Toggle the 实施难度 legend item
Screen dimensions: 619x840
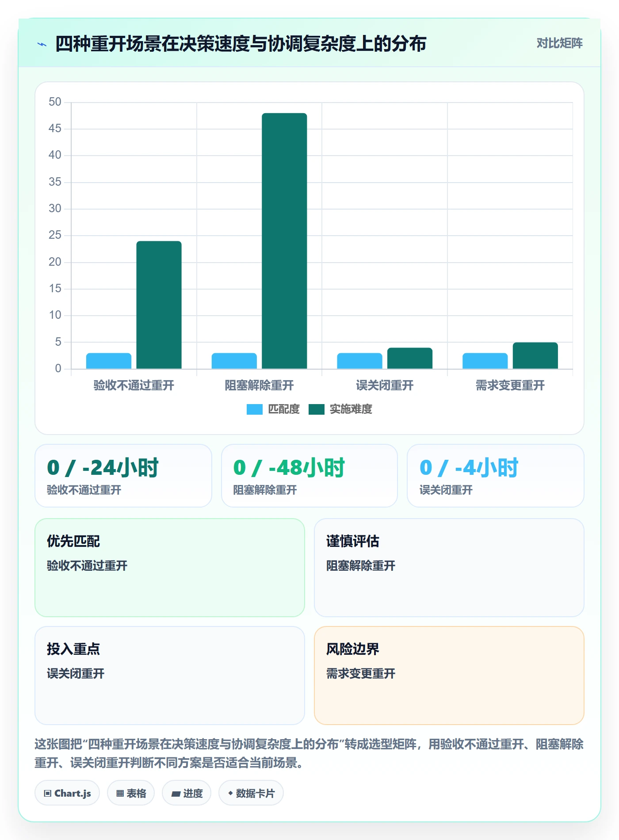(340, 409)
